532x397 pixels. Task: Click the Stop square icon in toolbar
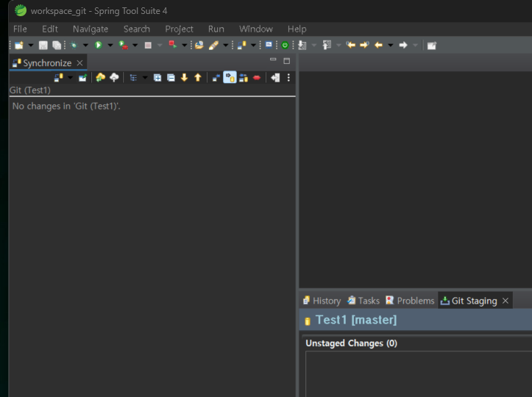(x=148, y=45)
